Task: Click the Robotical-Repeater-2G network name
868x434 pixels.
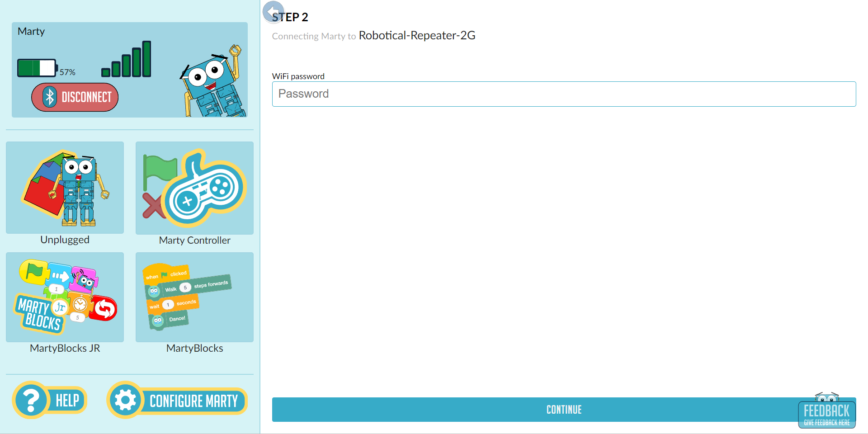Action: pos(417,35)
